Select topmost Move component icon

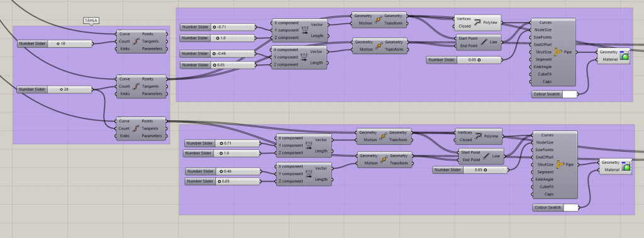click(x=379, y=20)
